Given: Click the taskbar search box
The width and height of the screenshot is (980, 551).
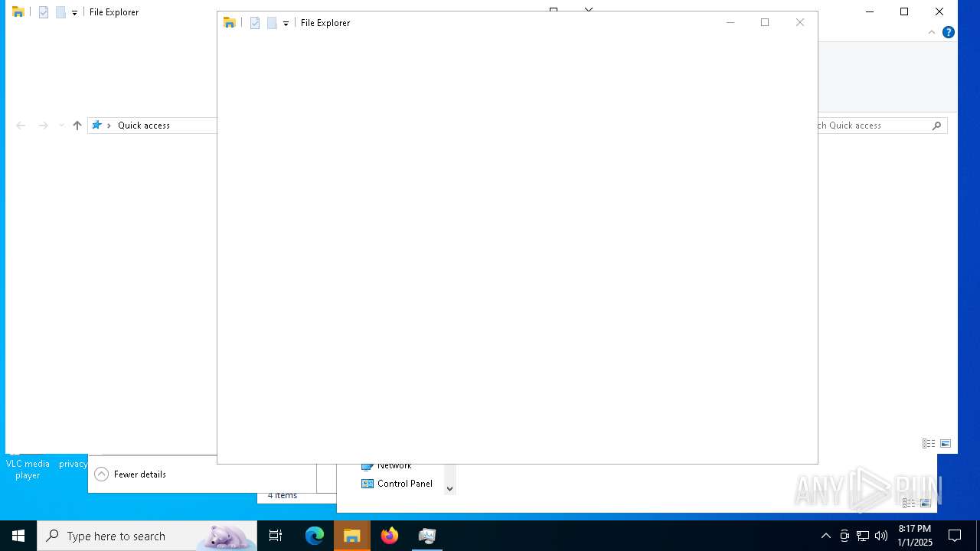Looking at the screenshot, I should point(147,536).
